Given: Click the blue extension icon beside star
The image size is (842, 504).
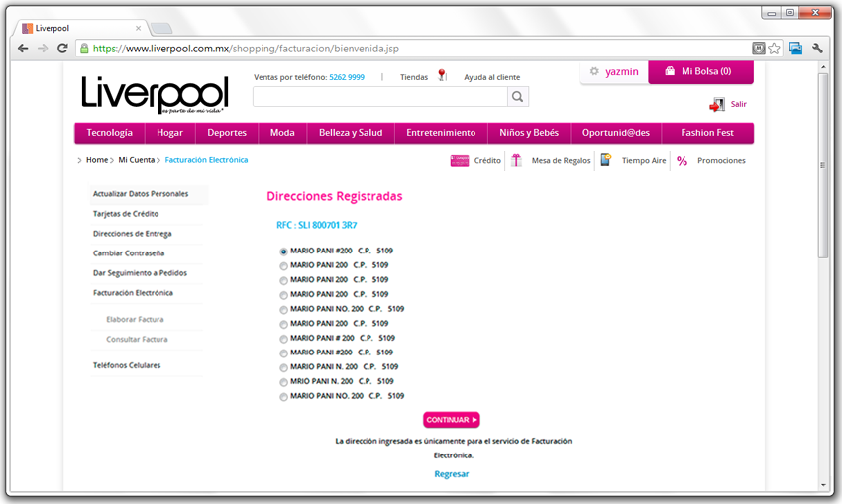Looking at the screenshot, I should click(795, 49).
